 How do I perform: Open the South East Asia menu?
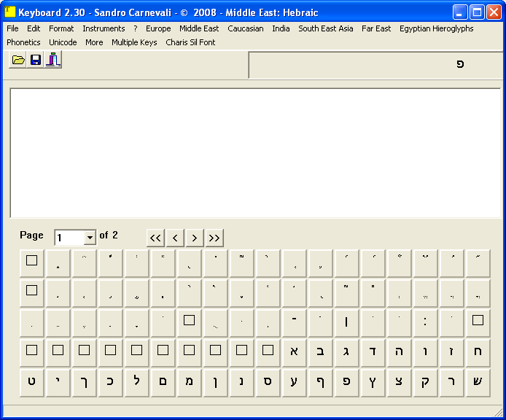(x=326, y=28)
